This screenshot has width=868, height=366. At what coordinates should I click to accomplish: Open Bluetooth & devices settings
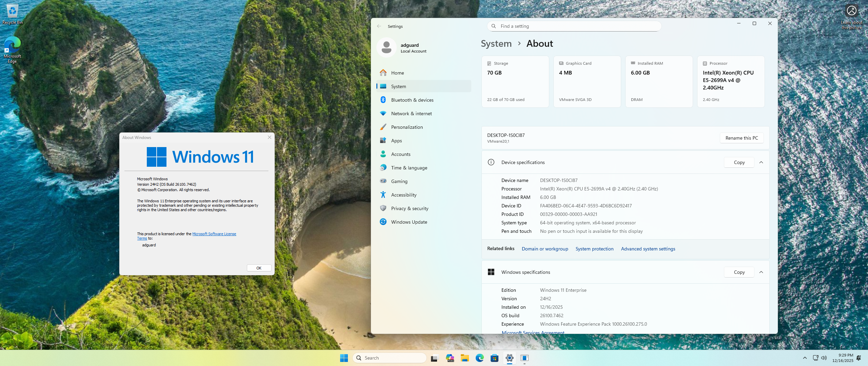[412, 100]
